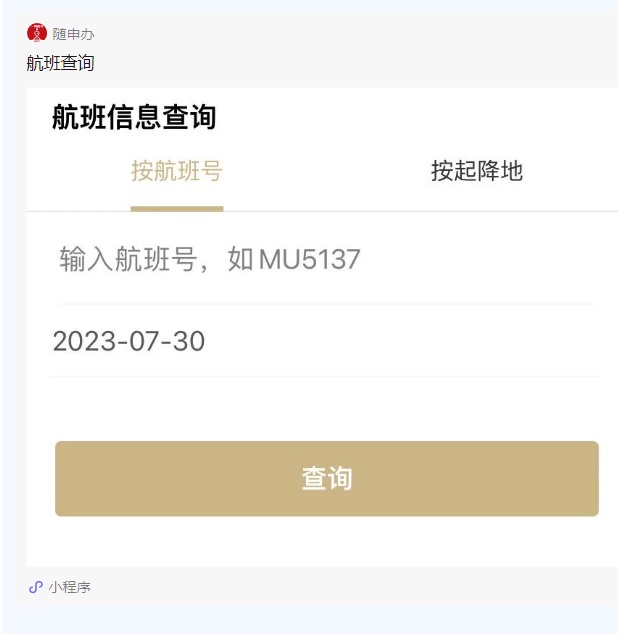Switch to the 按起降地 tab
The height and width of the screenshot is (634, 618).
coord(476,171)
